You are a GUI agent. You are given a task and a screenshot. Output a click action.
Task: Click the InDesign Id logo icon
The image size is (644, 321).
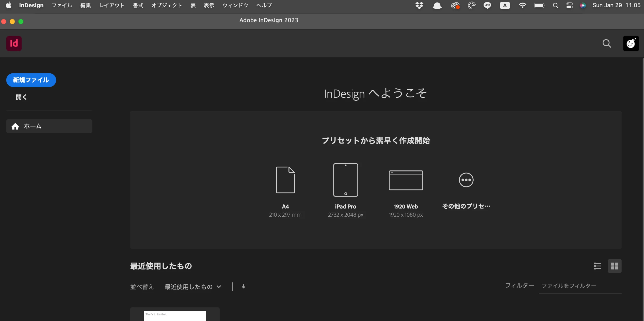(14, 43)
